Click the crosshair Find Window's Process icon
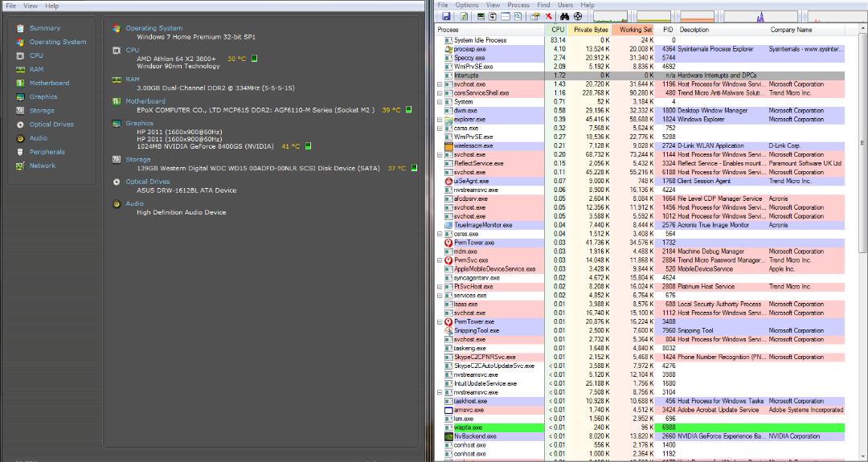 coord(577,17)
